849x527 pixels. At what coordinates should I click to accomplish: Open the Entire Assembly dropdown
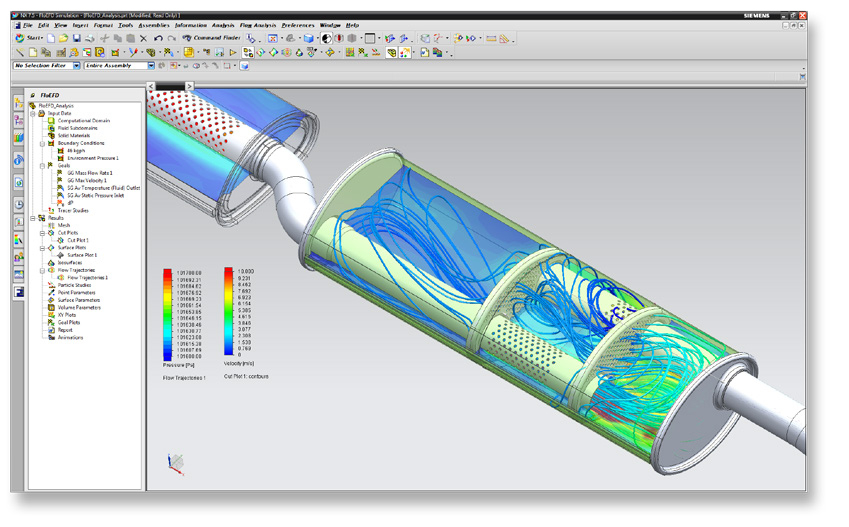coord(151,65)
